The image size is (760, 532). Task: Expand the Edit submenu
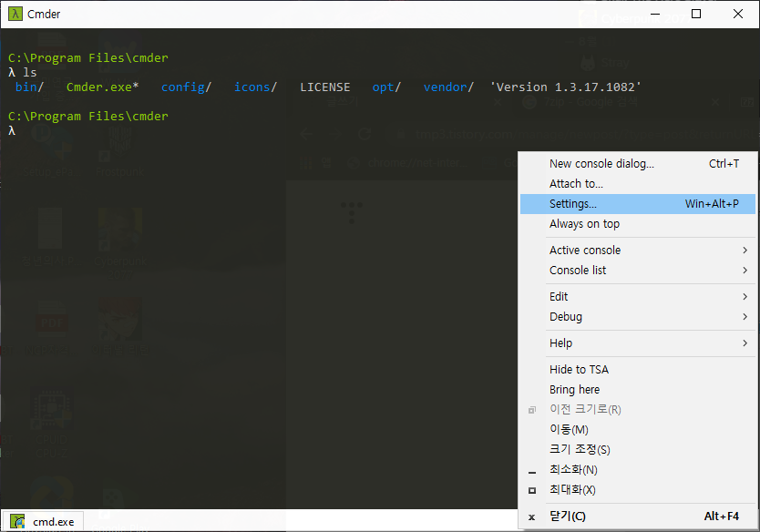coord(637,297)
